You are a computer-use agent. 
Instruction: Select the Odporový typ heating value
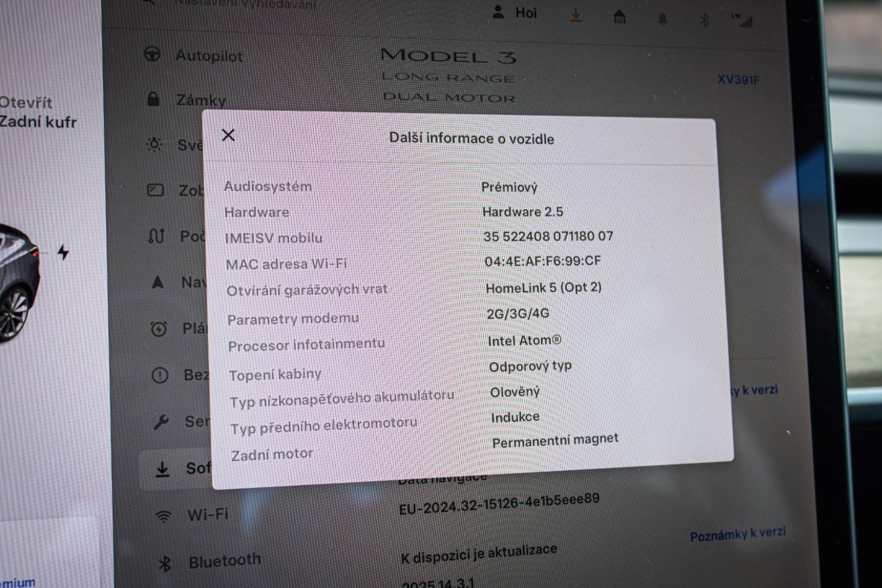(530, 366)
